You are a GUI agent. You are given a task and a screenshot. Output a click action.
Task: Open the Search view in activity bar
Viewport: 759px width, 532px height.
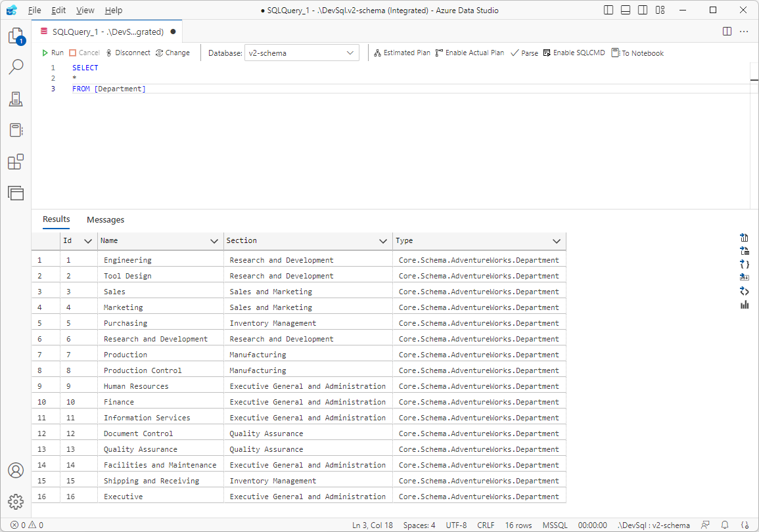[x=16, y=67]
